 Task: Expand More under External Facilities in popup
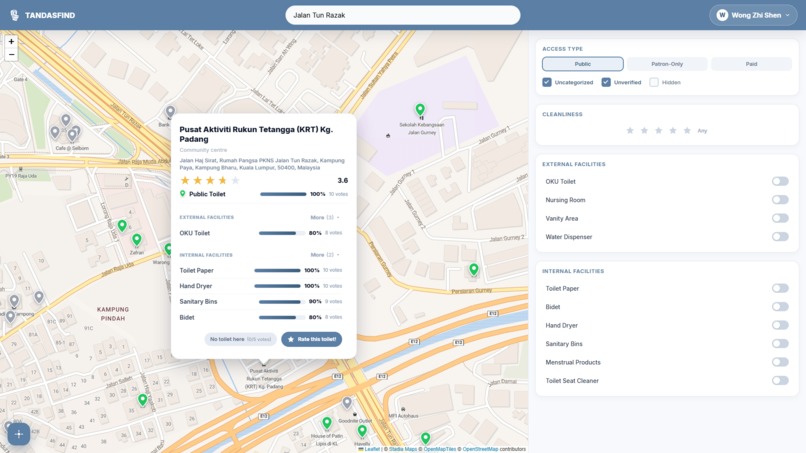click(x=325, y=218)
